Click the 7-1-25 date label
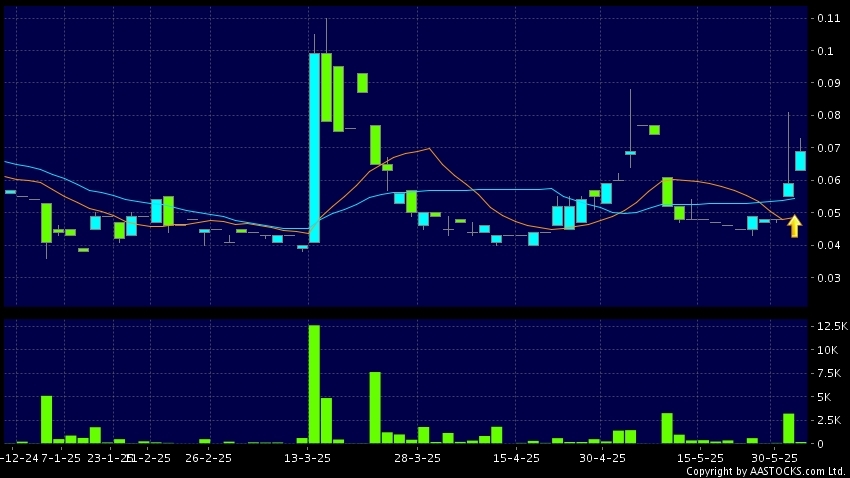850x478 pixels. 61,458
